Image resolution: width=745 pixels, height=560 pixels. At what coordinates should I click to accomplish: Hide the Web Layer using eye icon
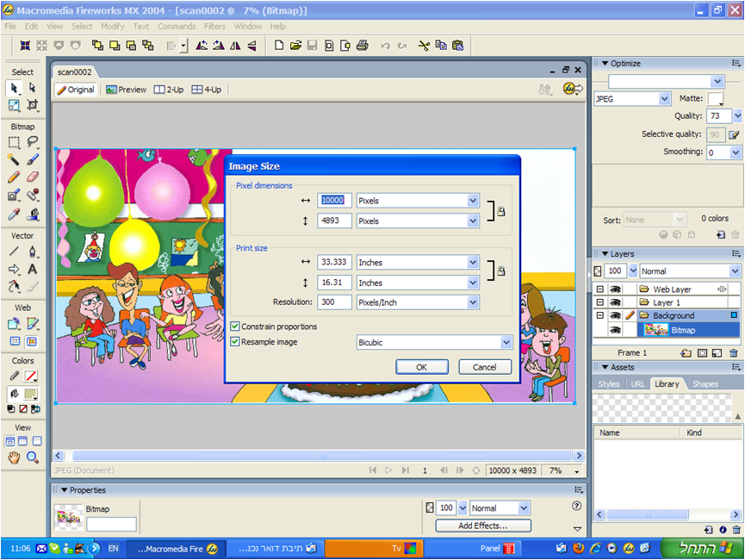pyautogui.click(x=615, y=289)
